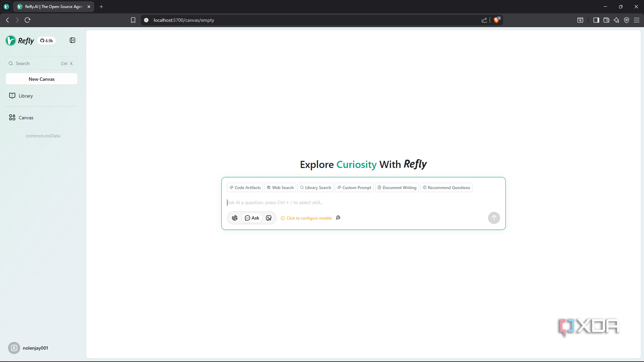Open the nolenjay001 user account menu

28,348
